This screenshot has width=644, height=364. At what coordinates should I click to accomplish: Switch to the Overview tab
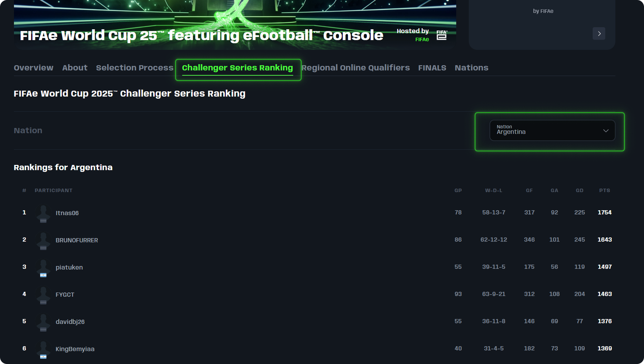point(33,68)
